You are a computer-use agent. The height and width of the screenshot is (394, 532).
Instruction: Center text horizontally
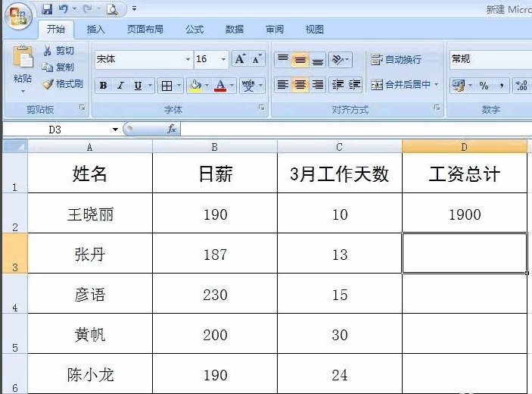pos(300,85)
